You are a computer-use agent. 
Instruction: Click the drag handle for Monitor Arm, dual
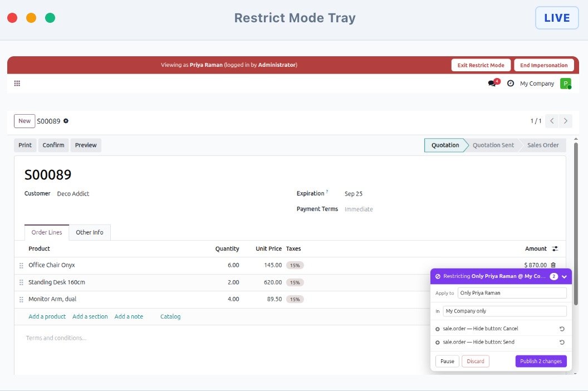(x=21, y=300)
